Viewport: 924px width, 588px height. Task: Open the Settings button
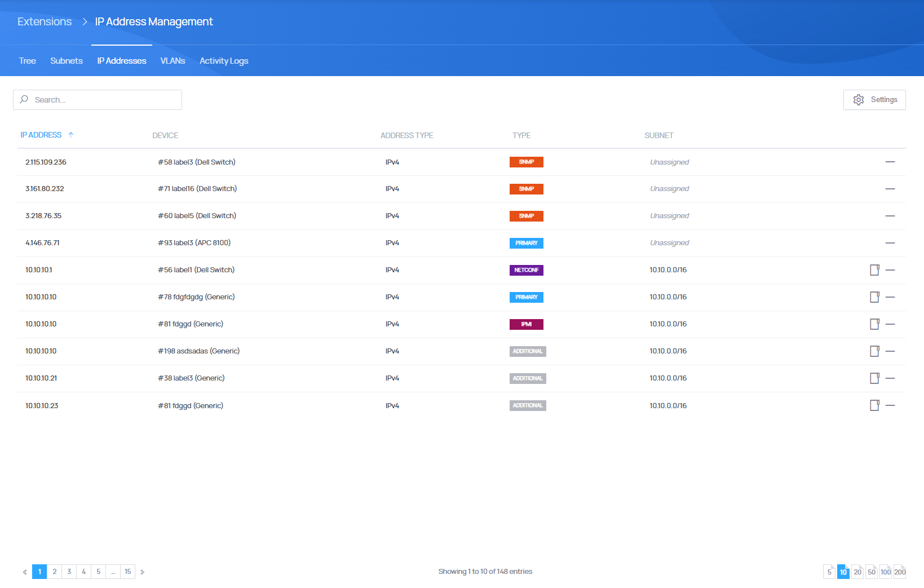coord(874,100)
